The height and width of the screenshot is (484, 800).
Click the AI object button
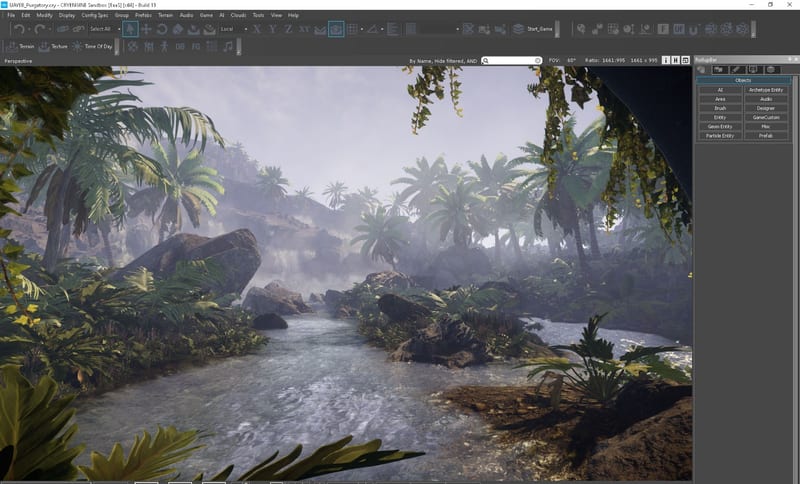[720, 90]
